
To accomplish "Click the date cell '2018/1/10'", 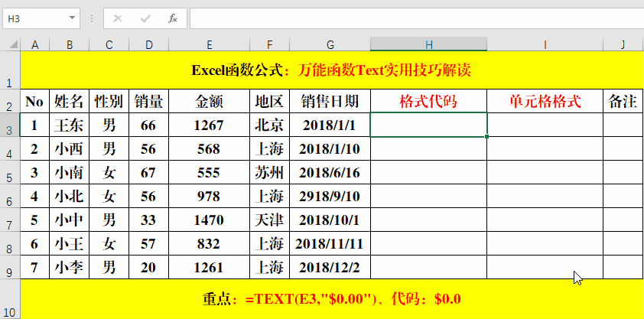I will pos(330,148).
